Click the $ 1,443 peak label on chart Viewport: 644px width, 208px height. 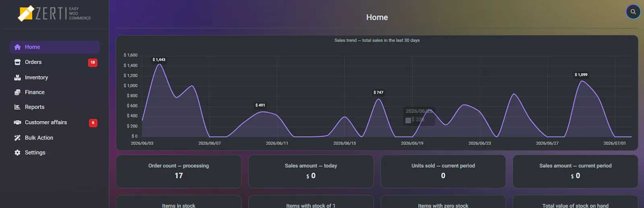point(159,59)
